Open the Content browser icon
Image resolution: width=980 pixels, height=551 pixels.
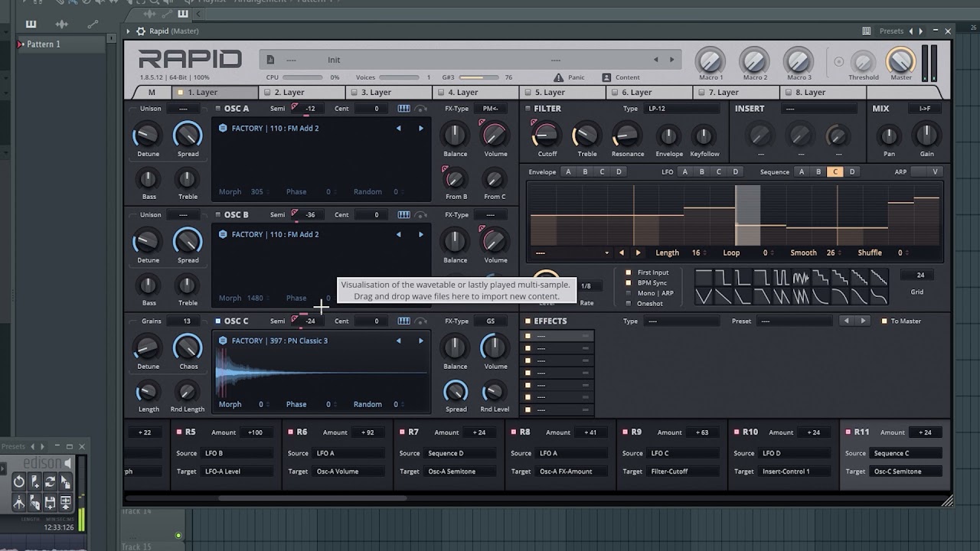pos(606,77)
